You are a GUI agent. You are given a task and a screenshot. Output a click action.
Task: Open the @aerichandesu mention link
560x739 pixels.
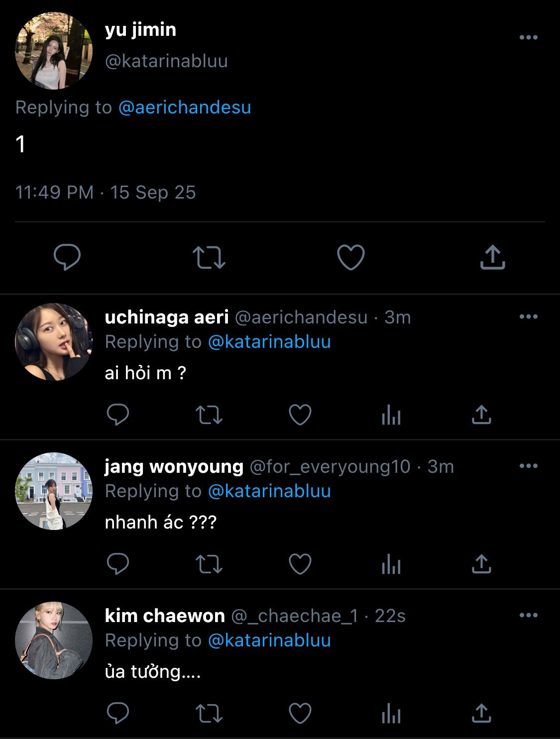pos(185,107)
